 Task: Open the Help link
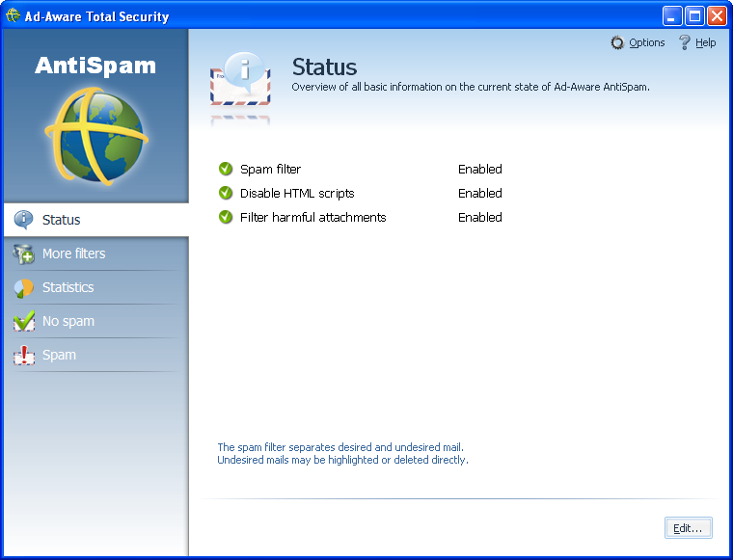(705, 42)
